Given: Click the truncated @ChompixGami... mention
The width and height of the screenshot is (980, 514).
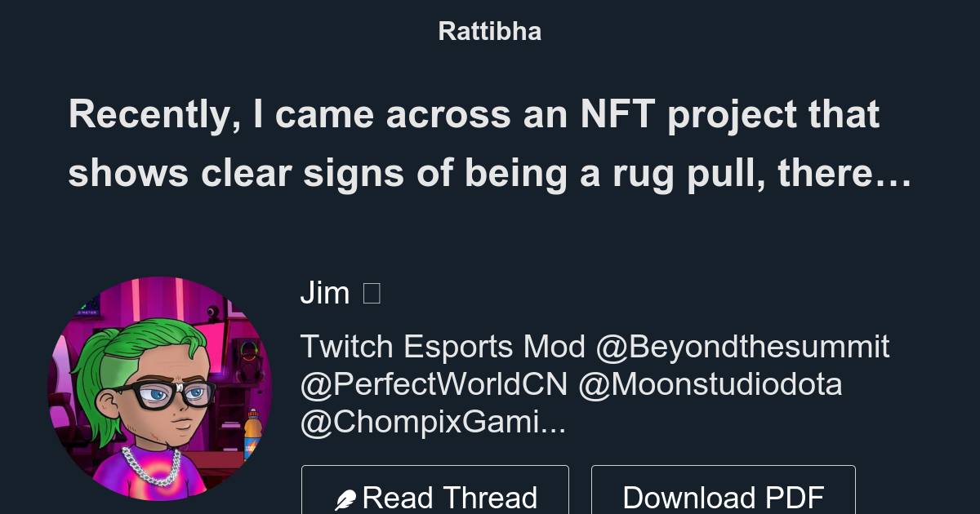Looking at the screenshot, I should click(x=433, y=422).
